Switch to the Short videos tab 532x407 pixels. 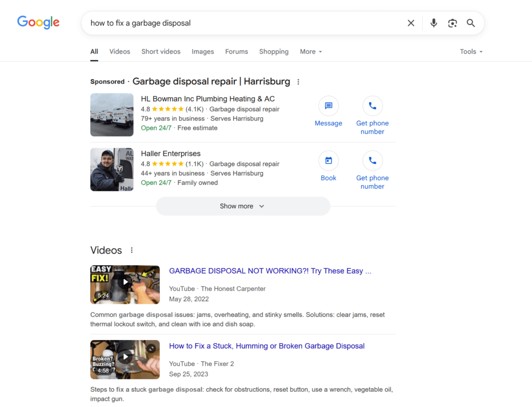pos(161,51)
